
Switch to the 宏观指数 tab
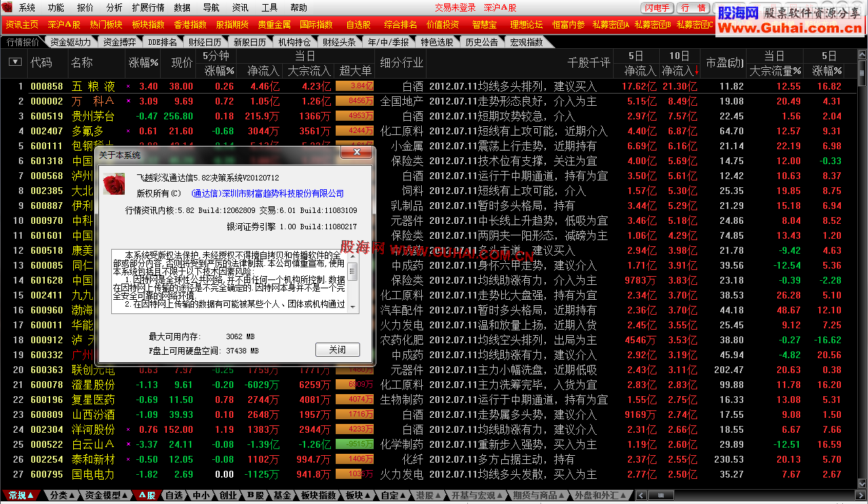[526, 42]
